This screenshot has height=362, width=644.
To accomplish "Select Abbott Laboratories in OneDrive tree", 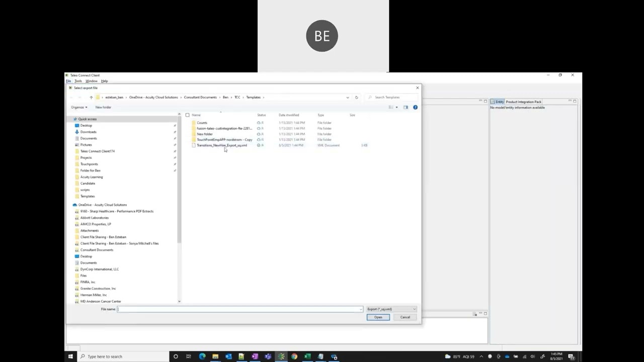I will pos(94,218).
